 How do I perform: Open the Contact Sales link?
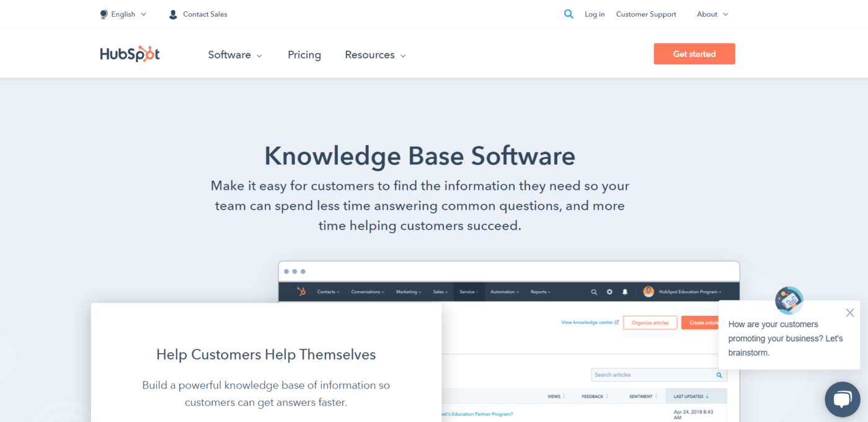(x=205, y=14)
